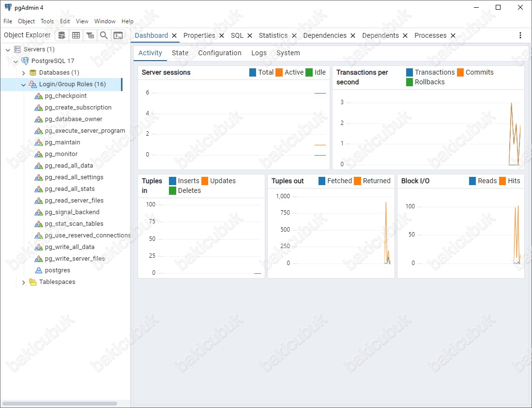Switch to the SQL tab
The width and height of the screenshot is (532, 408).
pos(237,36)
